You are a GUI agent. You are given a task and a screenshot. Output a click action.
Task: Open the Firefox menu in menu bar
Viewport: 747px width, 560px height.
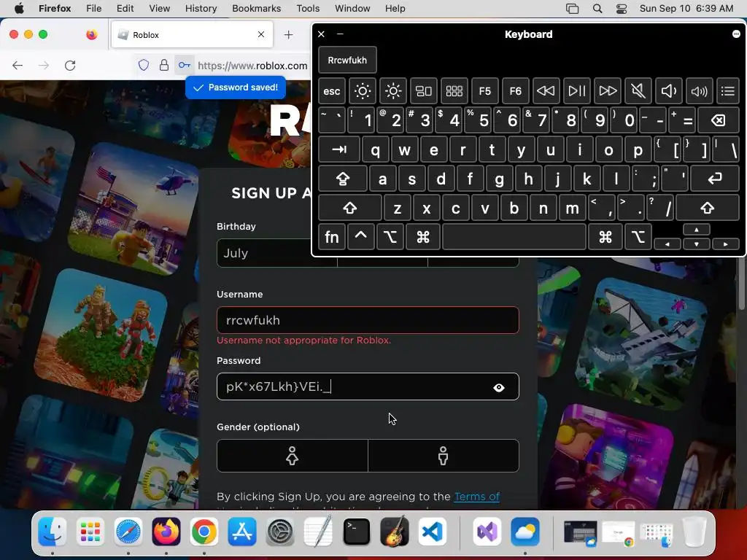pos(55,8)
